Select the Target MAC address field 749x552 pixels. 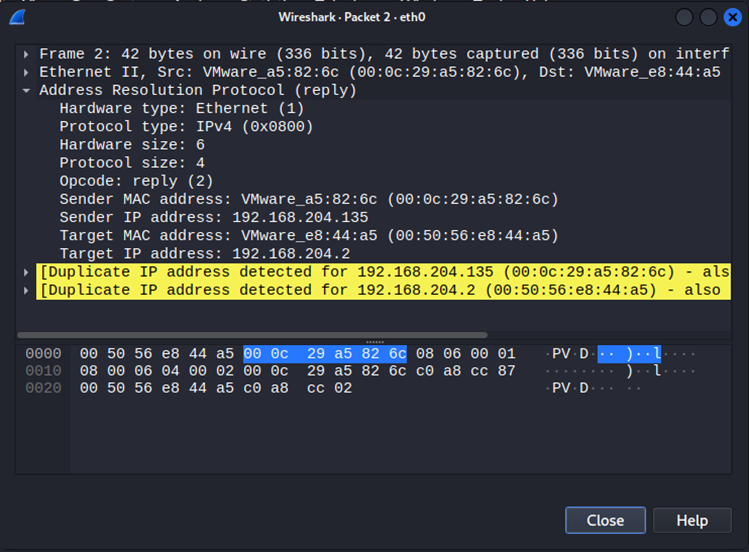308,235
